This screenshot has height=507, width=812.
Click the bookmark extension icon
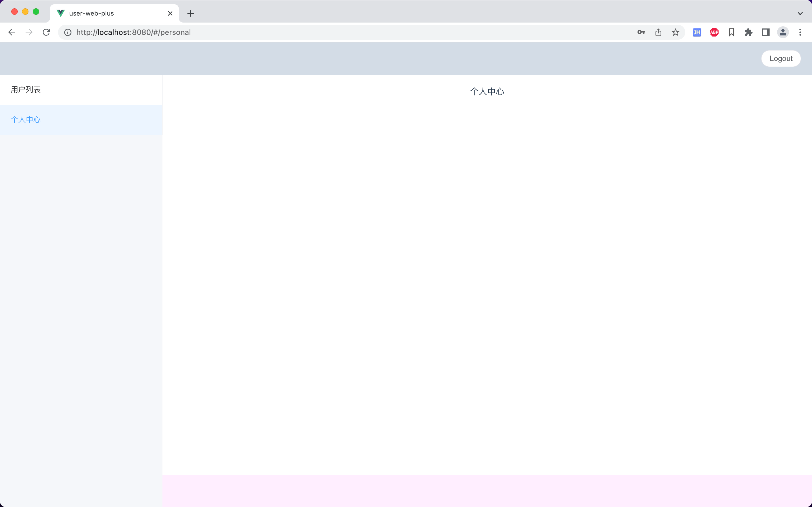click(731, 32)
